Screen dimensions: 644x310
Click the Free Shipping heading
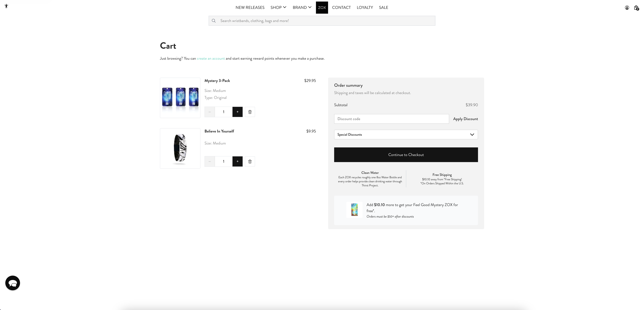(x=442, y=175)
